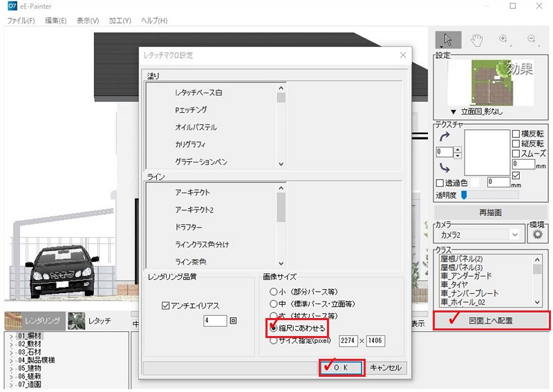Image resolution: width=553 pixels, height=392 pixels.
Task: Expand the 04_製品模様 tree node
Action: click(x=11, y=361)
